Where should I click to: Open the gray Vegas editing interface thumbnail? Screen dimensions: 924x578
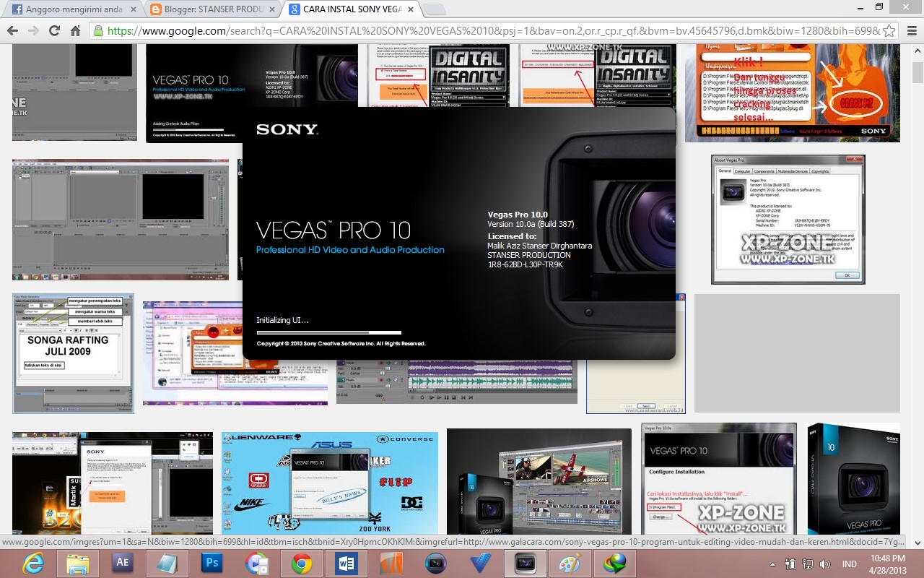(x=121, y=220)
